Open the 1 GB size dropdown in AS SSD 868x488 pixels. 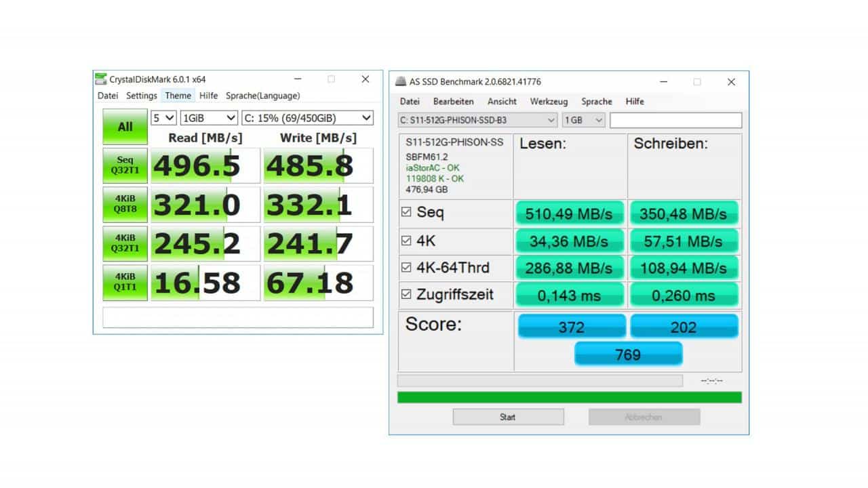(x=581, y=119)
